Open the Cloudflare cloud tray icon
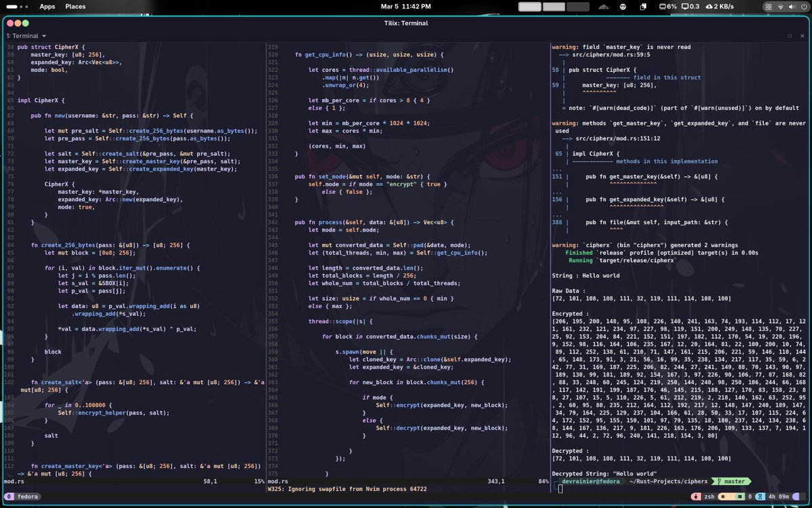 (x=604, y=7)
